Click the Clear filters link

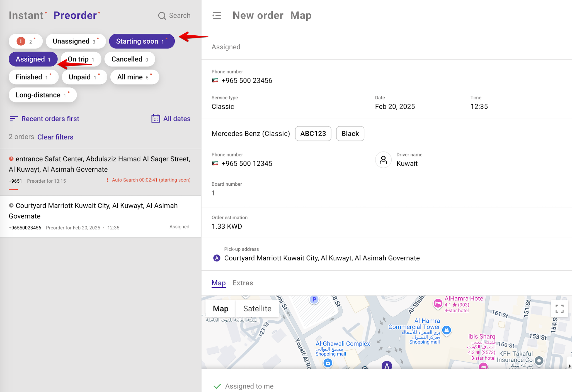[x=55, y=137]
